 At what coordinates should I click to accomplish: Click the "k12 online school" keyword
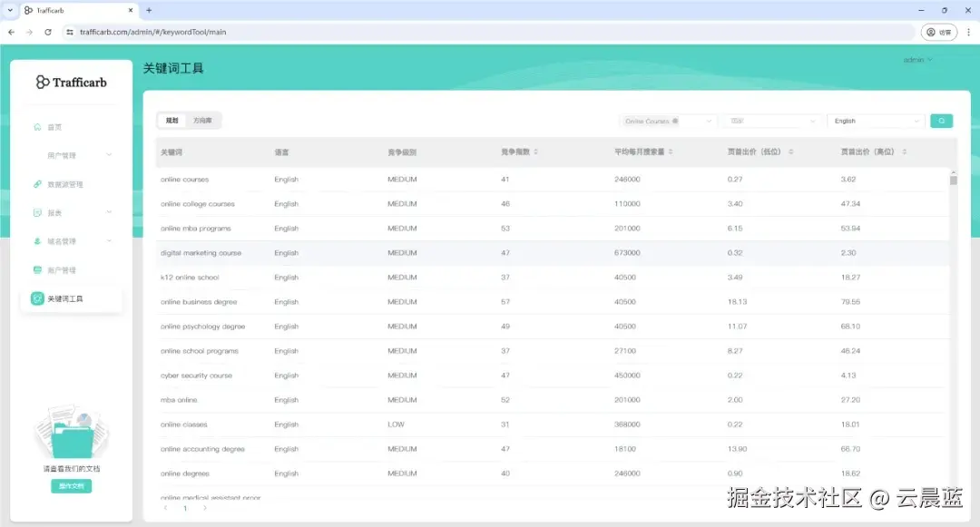click(190, 278)
